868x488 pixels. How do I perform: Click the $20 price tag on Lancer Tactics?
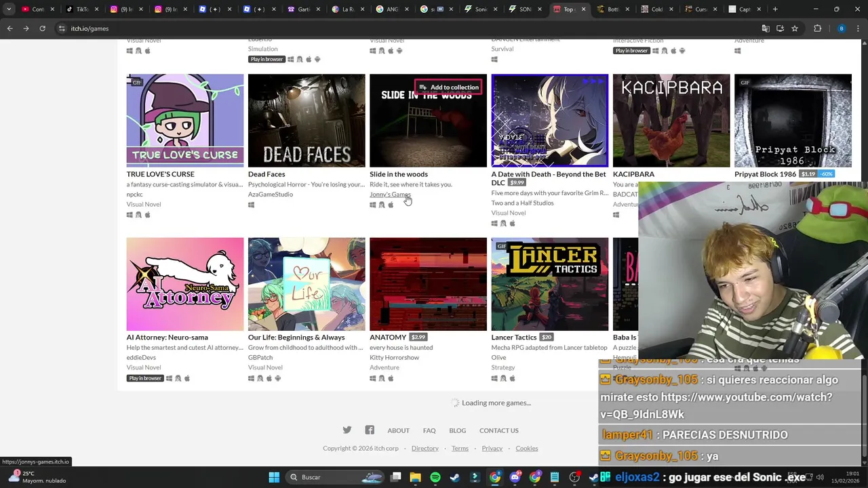547,337
